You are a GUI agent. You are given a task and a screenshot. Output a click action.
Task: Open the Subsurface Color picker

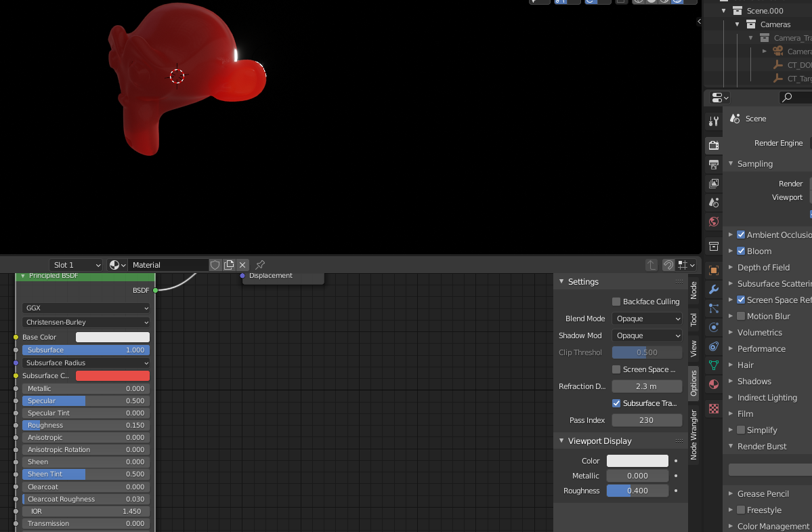coord(112,375)
